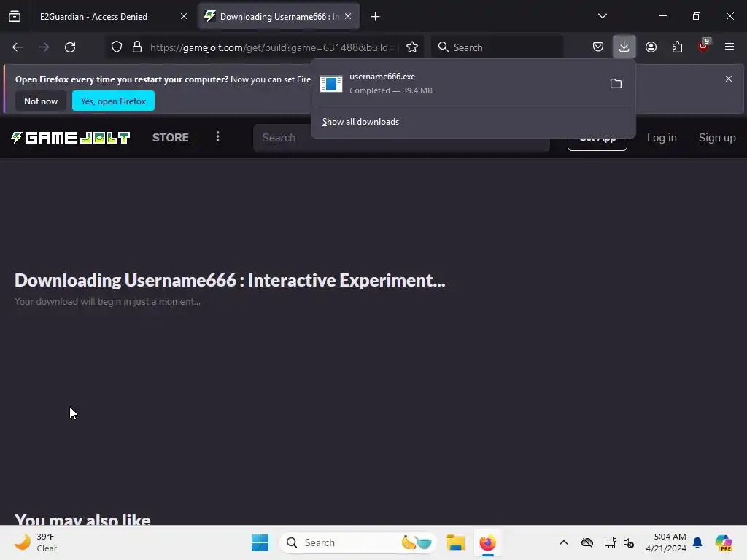This screenshot has height=560, width=747.
Task: Open Game Jolt's three-dot more menu
Action: pos(217,137)
